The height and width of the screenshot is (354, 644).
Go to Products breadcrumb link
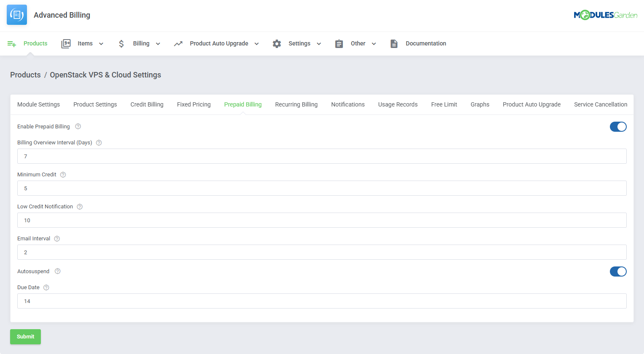pos(25,75)
